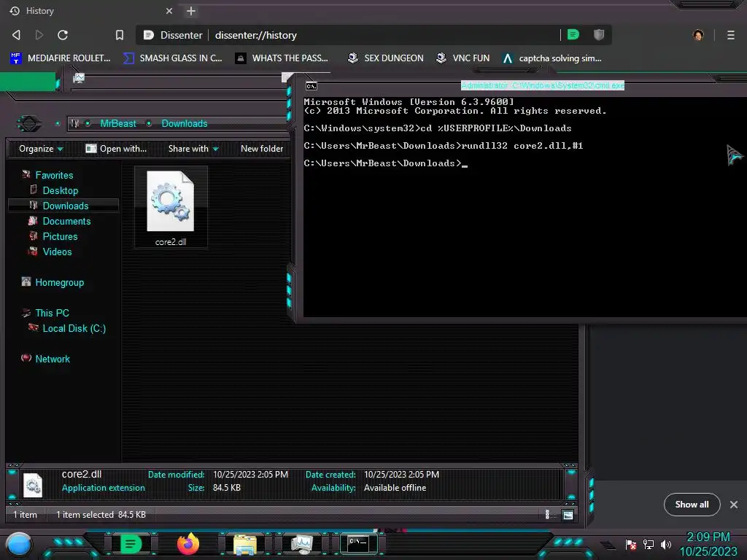Image resolution: width=747 pixels, height=560 pixels.
Task: Switch Explorer to large icons view
Action: click(568, 514)
